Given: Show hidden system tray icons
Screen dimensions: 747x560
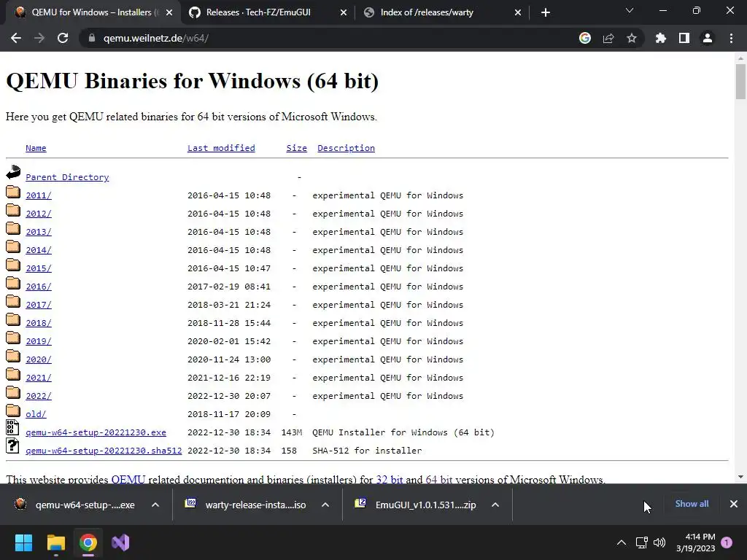Looking at the screenshot, I should pos(622,542).
